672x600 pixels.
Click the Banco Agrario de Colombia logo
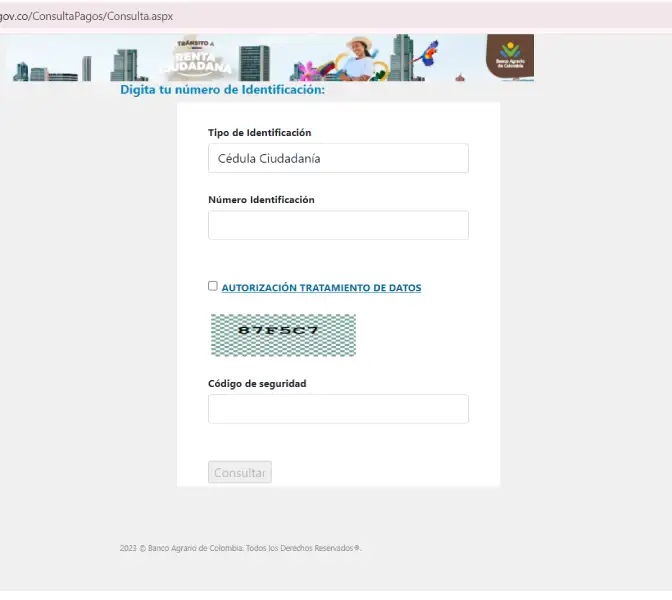(x=510, y=57)
